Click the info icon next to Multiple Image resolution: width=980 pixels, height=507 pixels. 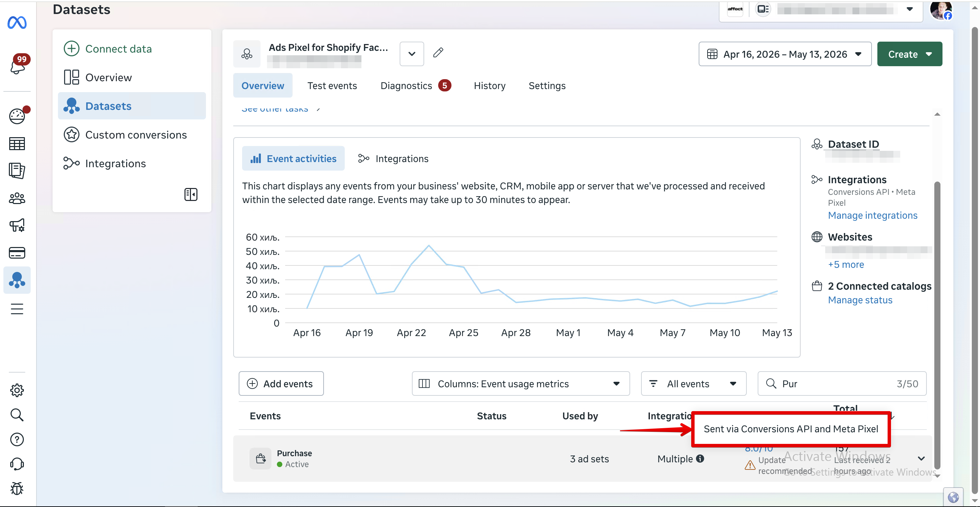(x=700, y=459)
